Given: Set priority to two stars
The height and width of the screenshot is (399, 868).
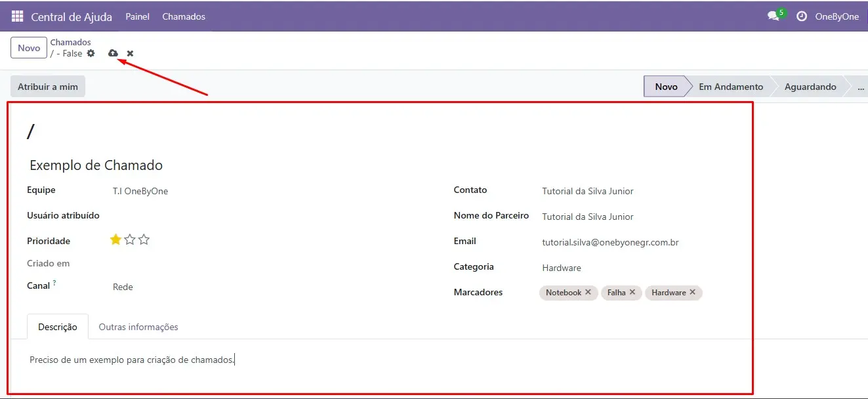Looking at the screenshot, I should tap(130, 240).
